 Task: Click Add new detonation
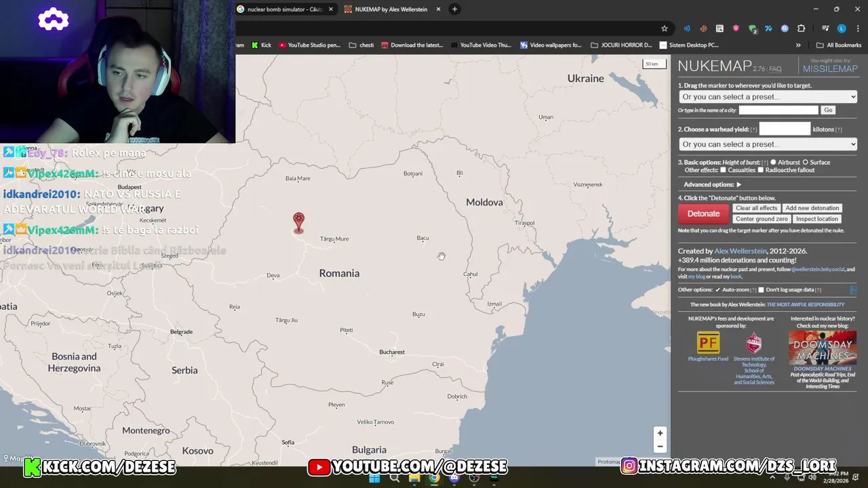[812, 208]
